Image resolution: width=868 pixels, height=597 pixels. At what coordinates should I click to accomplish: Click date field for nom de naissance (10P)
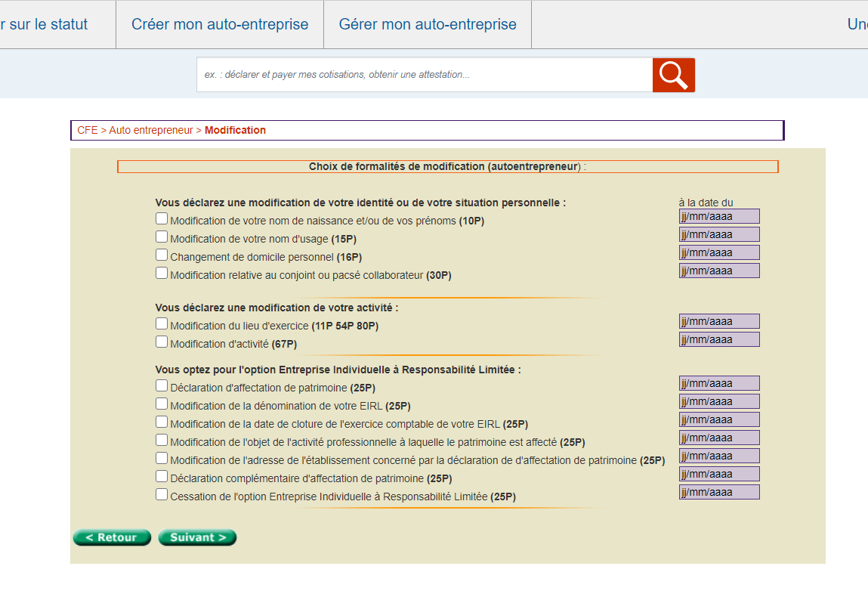coord(720,217)
